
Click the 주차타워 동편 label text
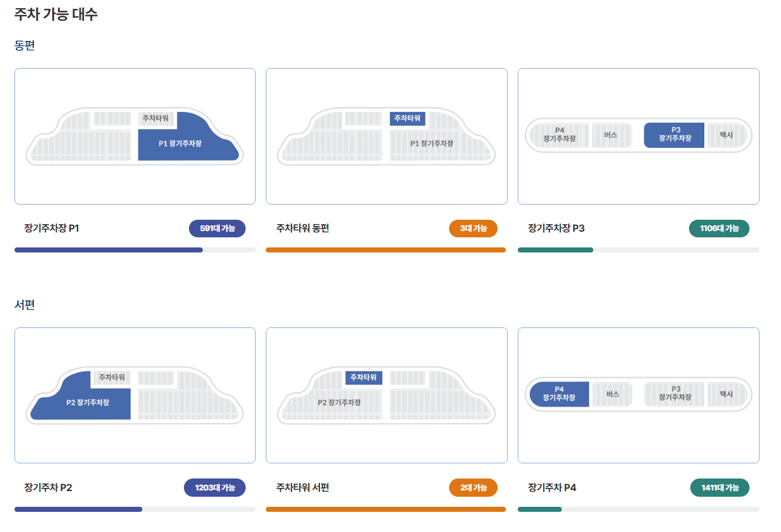point(302,229)
